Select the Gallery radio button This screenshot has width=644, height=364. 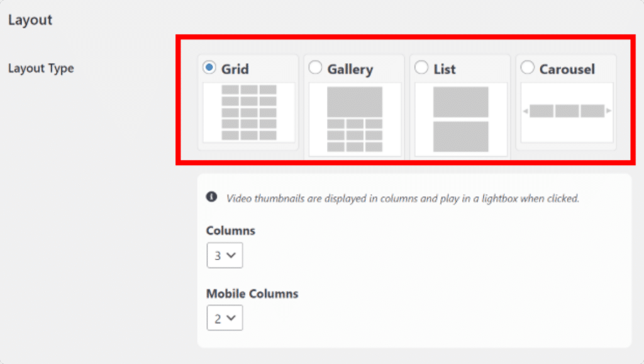[315, 68]
